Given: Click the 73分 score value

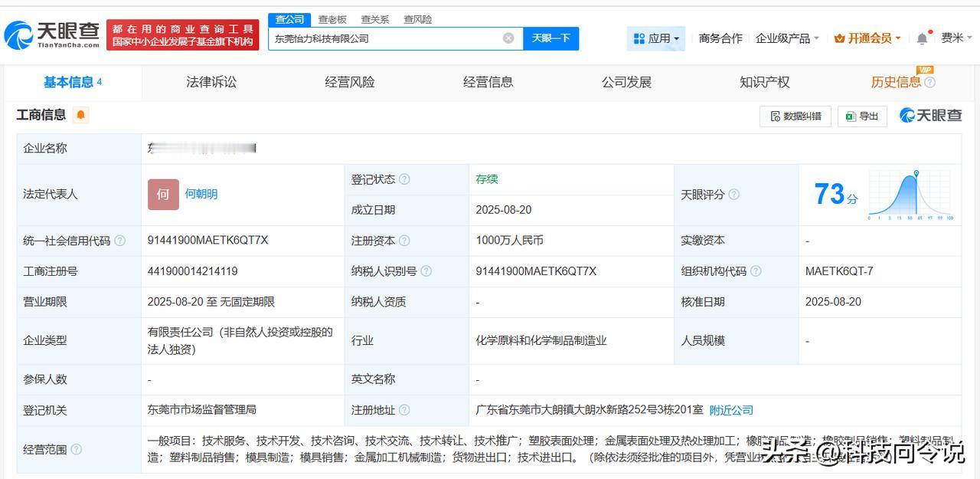Looking at the screenshot, I should [x=835, y=195].
